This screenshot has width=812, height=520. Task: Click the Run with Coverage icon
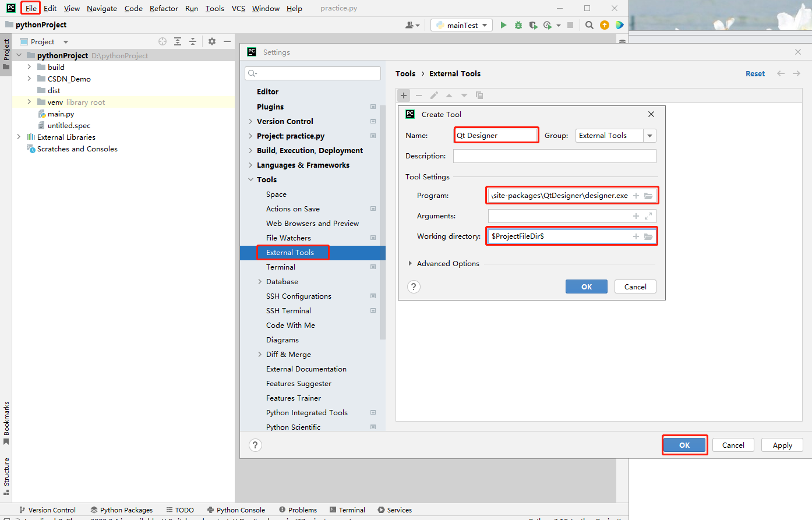[533, 25]
